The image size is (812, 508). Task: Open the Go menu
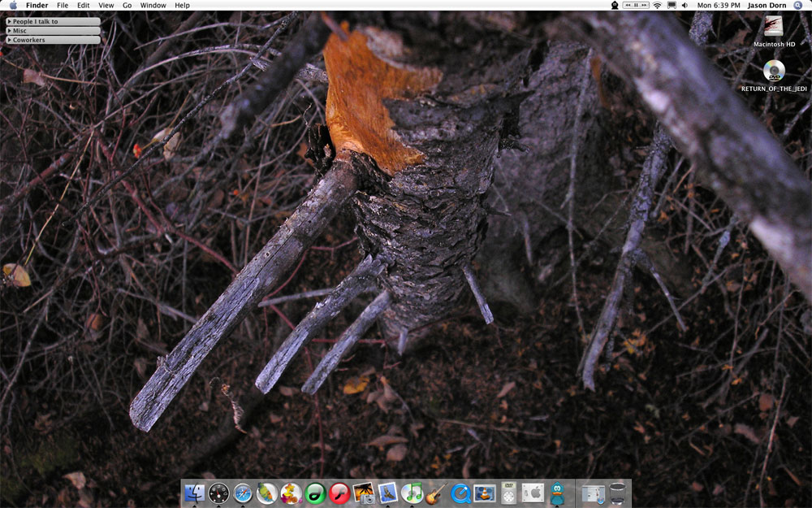click(x=127, y=5)
